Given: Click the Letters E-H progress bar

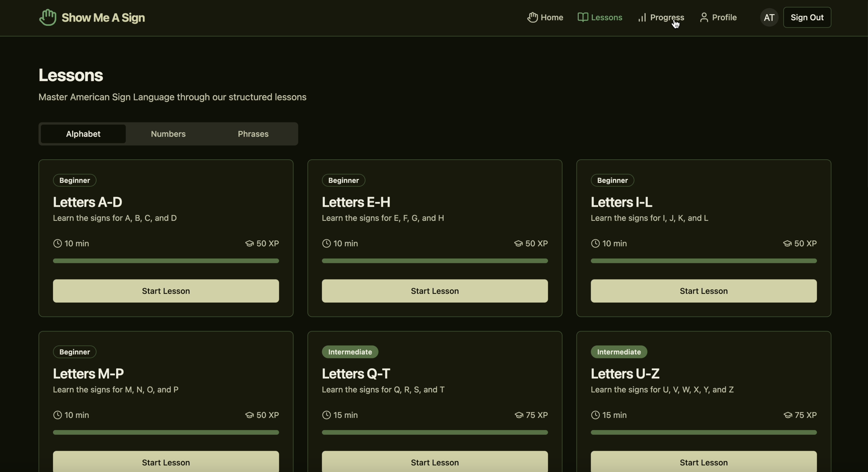Looking at the screenshot, I should pyautogui.click(x=435, y=260).
